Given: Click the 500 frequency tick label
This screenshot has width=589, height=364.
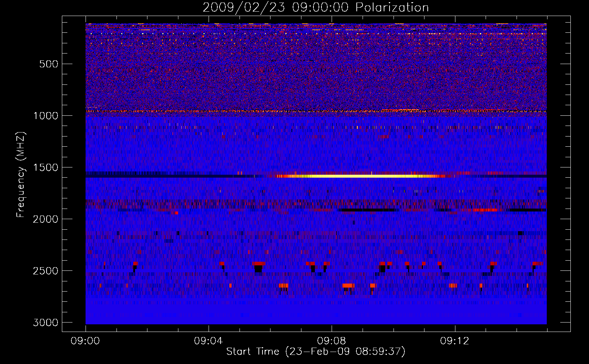Looking at the screenshot, I should coord(49,64).
